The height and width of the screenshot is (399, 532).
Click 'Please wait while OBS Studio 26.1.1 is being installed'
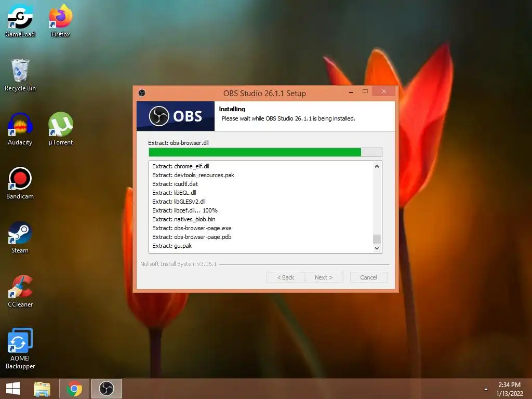(288, 118)
